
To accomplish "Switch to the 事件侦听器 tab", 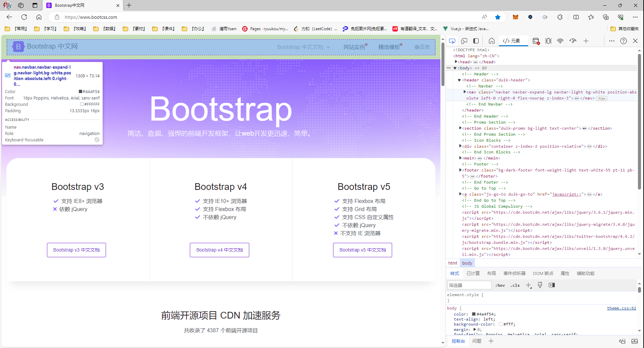I will click(x=514, y=274).
